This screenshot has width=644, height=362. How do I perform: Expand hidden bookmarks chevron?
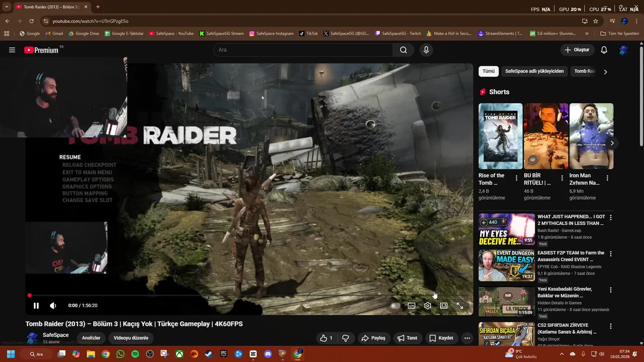(587, 34)
